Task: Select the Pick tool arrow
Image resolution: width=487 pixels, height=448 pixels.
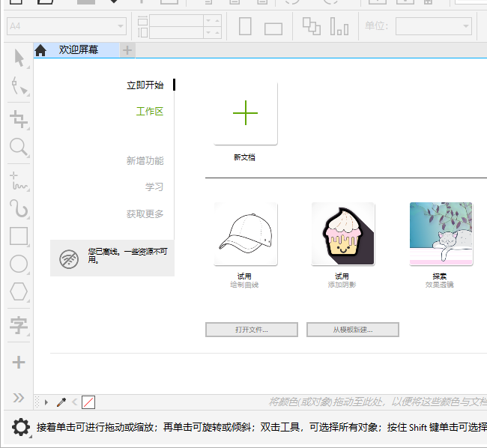Action: [x=19, y=58]
